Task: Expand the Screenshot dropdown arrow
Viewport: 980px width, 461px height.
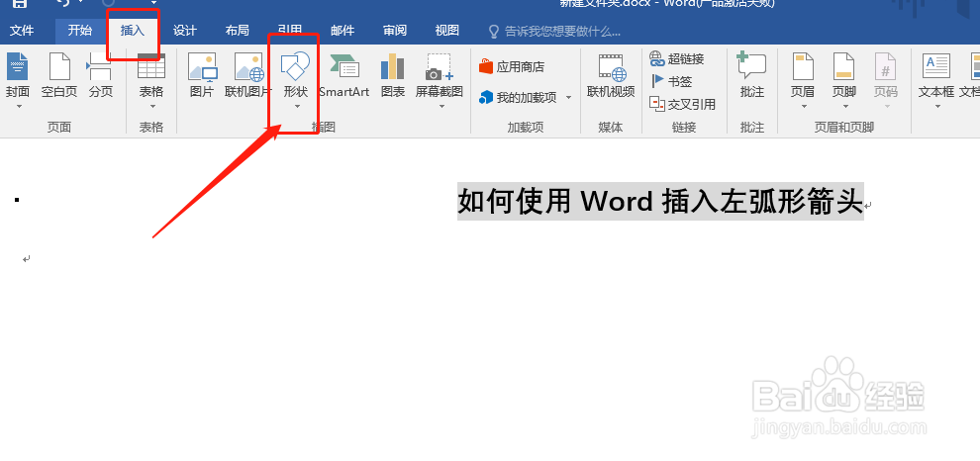Action: 441,106
